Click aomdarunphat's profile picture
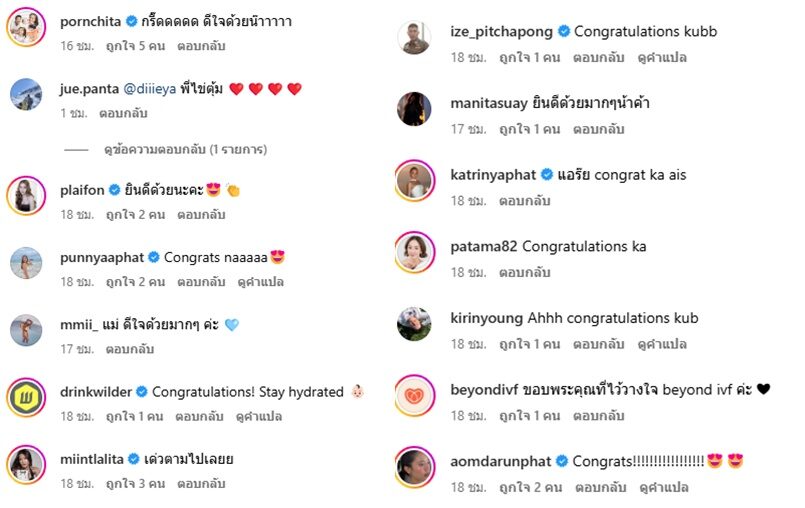Viewport: 805px width, 508px height. tap(414, 467)
